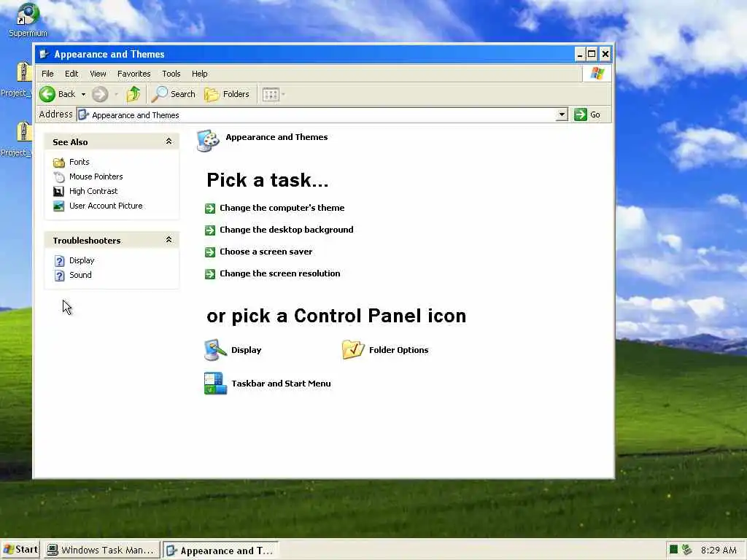The height and width of the screenshot is (560, 747).
Task: Click arrow icon beside Change the desktop background
Action: (210, 230)
